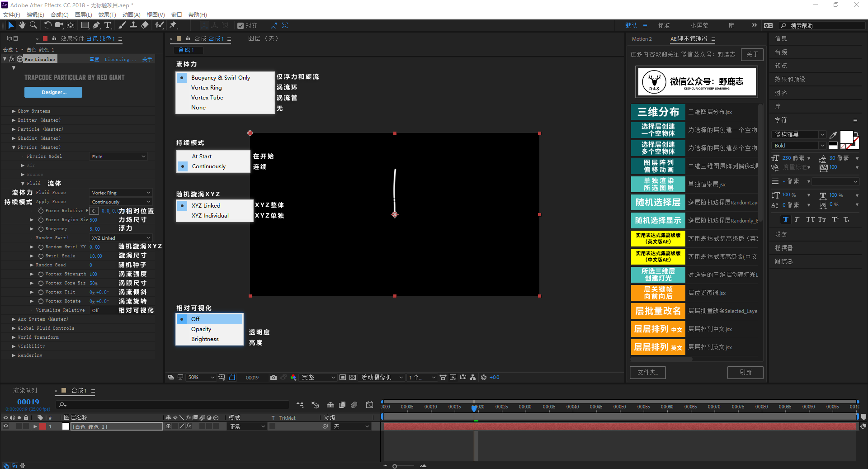This screenshot has height=469, width=868.
Task: Toggle mask and shape path visibility icon
Action: [x=232, y=377]
